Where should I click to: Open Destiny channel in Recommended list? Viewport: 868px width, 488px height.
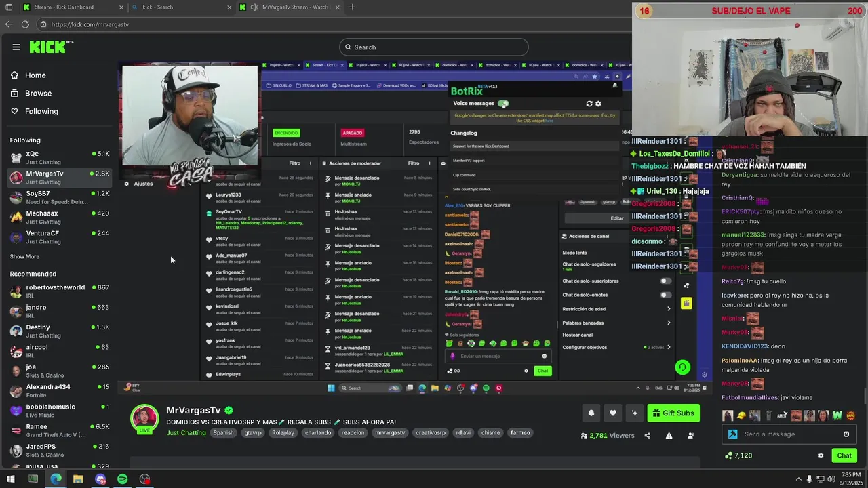60,331
